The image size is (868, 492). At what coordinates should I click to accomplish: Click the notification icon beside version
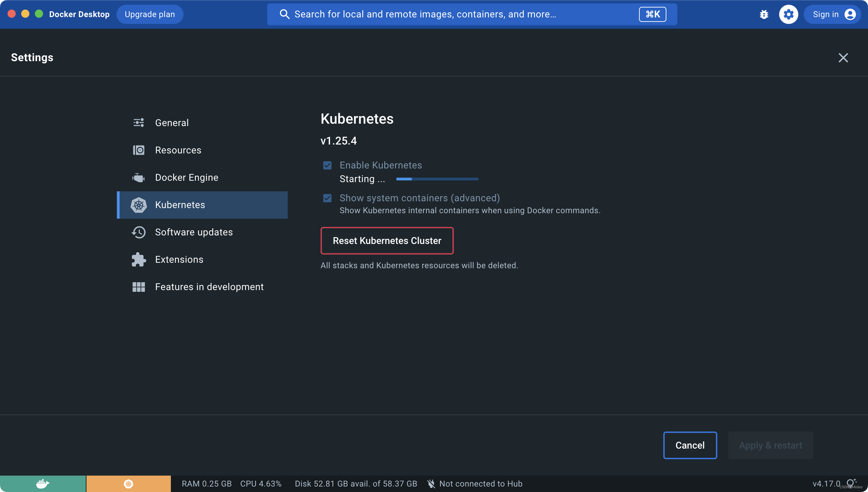[x=851, y=482]
